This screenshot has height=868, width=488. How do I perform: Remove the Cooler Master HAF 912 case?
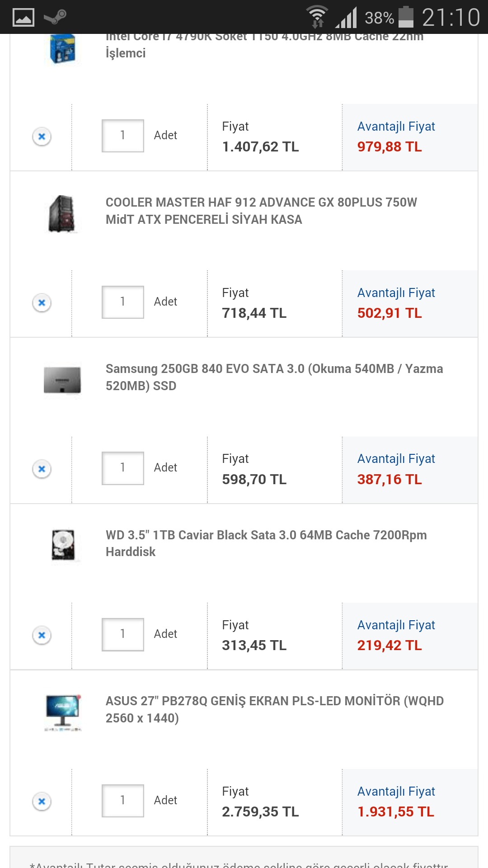(x=42, y=302)
